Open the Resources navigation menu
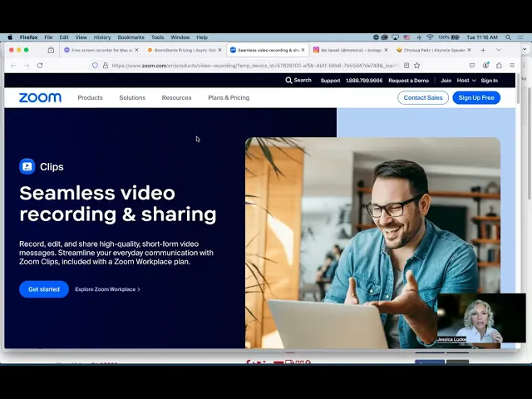 (x=176, y=98)
